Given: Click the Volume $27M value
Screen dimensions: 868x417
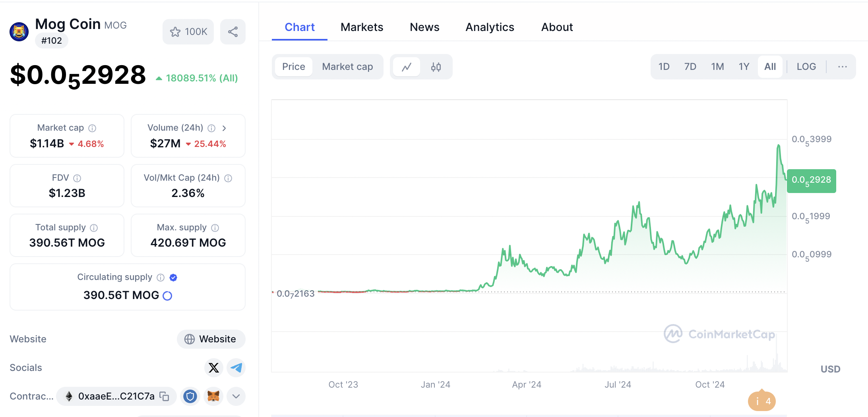Looking at the screenshot, I should coord(165,143).
